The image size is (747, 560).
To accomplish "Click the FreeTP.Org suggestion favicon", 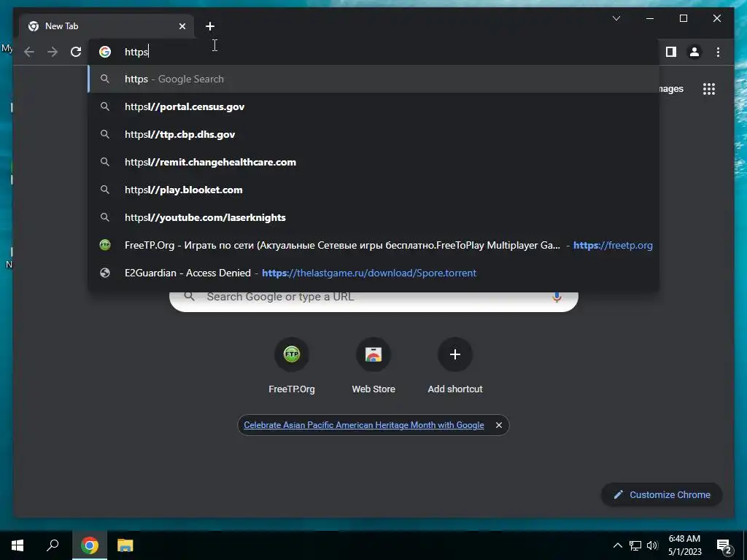I will (x=105, y=245).
